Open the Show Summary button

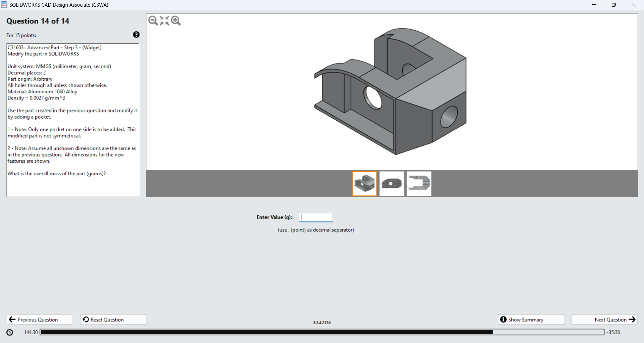click(x=531, y=319)
